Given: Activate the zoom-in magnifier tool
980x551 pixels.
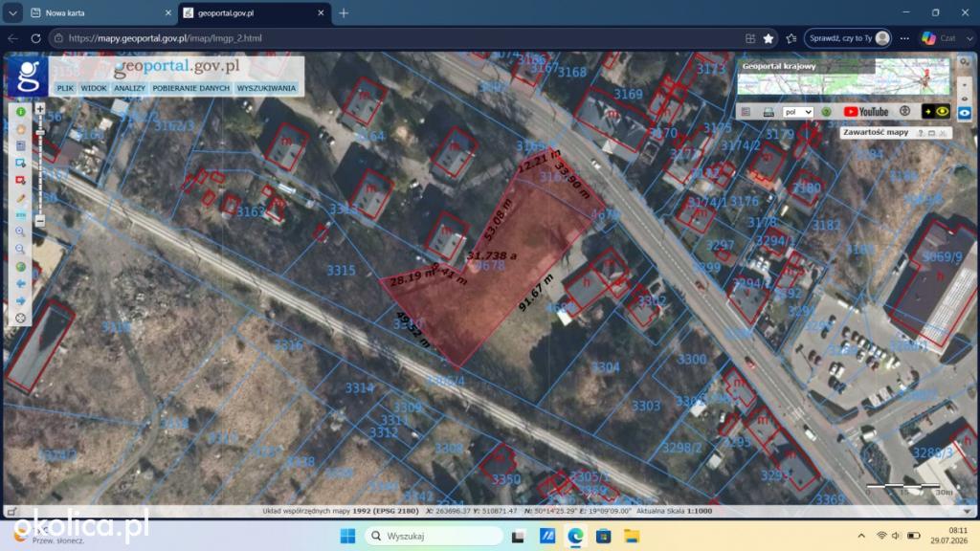Looking at the screenshot, I should pos(21,231).
